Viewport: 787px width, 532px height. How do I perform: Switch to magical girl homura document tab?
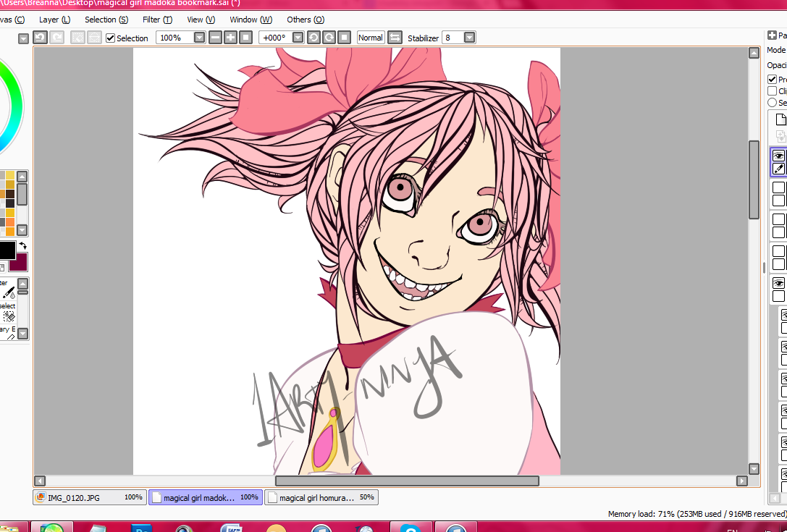[321, 497]
